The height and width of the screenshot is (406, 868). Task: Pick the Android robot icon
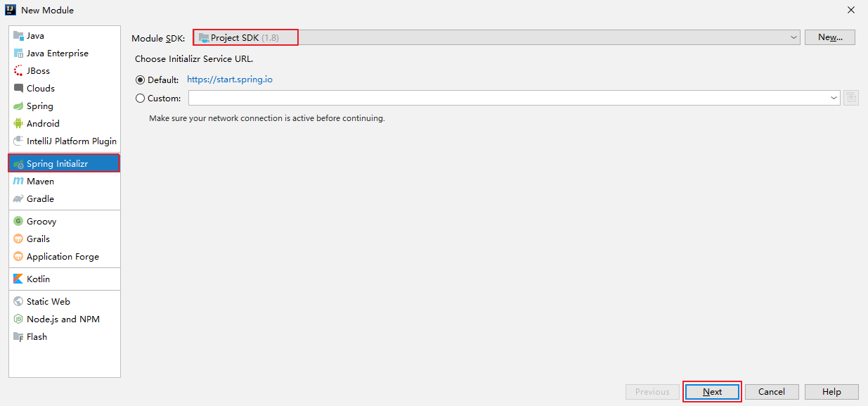tap(18, 124)
